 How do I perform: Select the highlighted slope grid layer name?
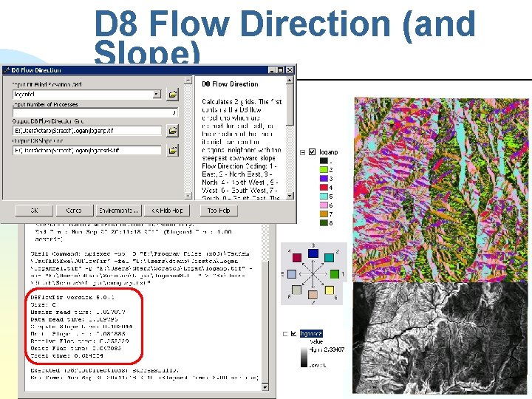click(311, 334)
